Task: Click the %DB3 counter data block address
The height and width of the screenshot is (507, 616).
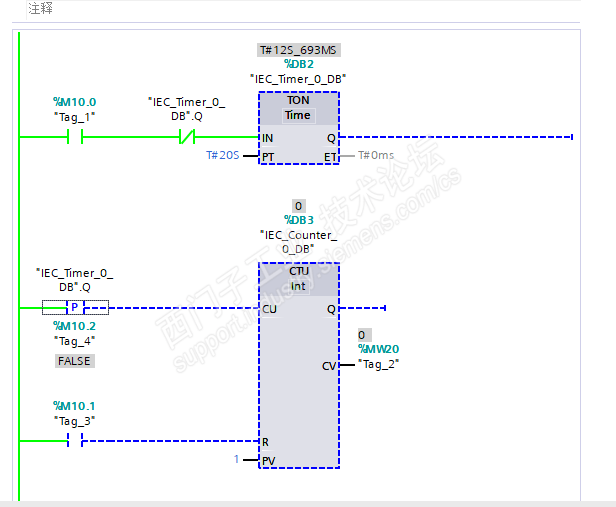Action: [x=299, y=220]
